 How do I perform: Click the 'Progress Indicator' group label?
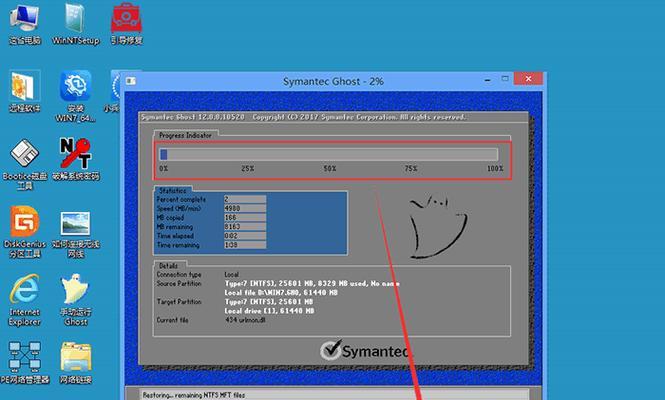(x=185, y=135)
